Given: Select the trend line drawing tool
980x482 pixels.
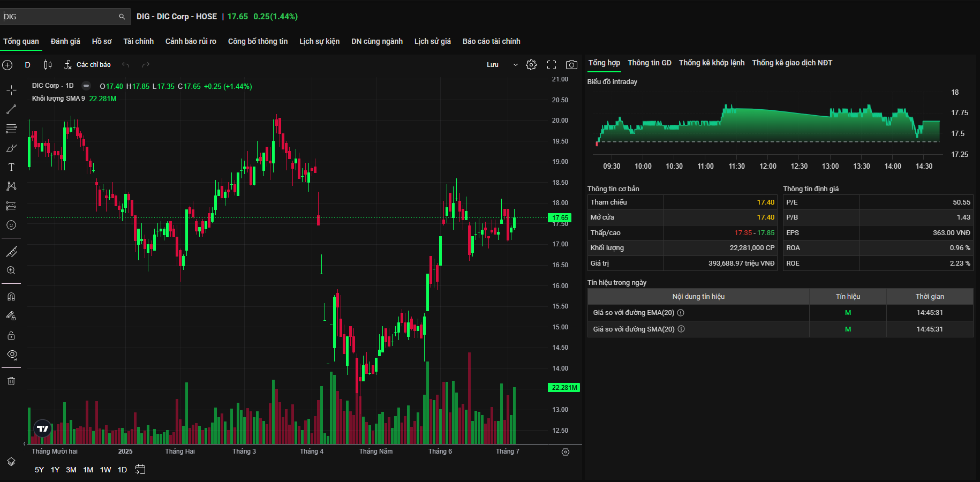Looking at the screenshot, I should pos(11,109).
